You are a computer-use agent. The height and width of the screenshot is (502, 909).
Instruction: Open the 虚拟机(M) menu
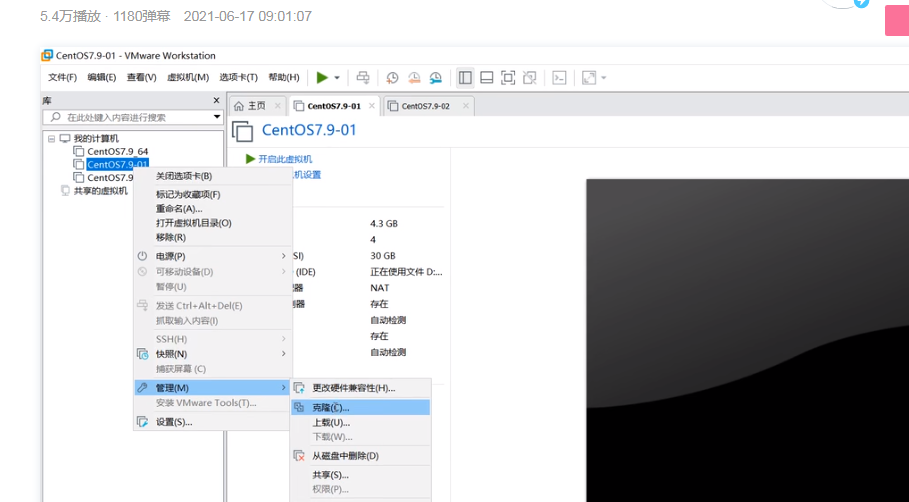point(188,77)
